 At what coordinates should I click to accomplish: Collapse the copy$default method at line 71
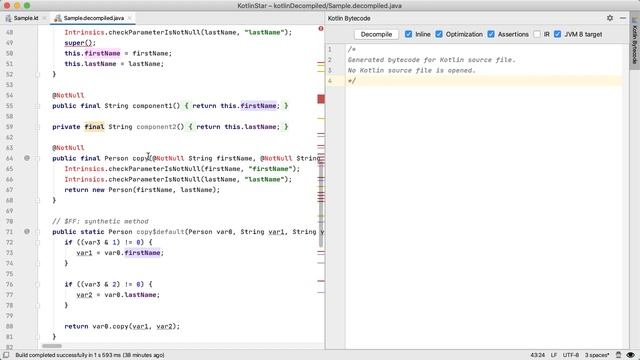pos(38,232)
